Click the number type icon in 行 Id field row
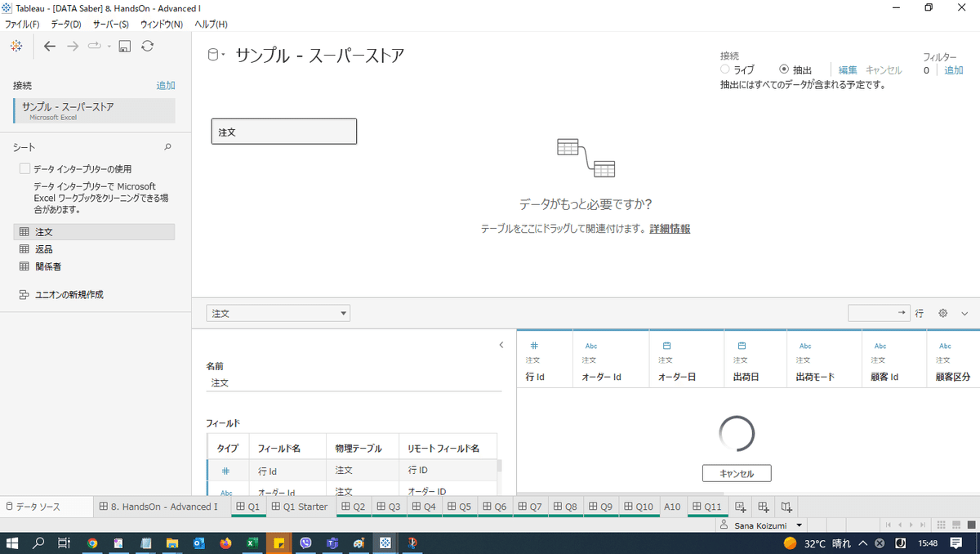 (x=226, y=471)
